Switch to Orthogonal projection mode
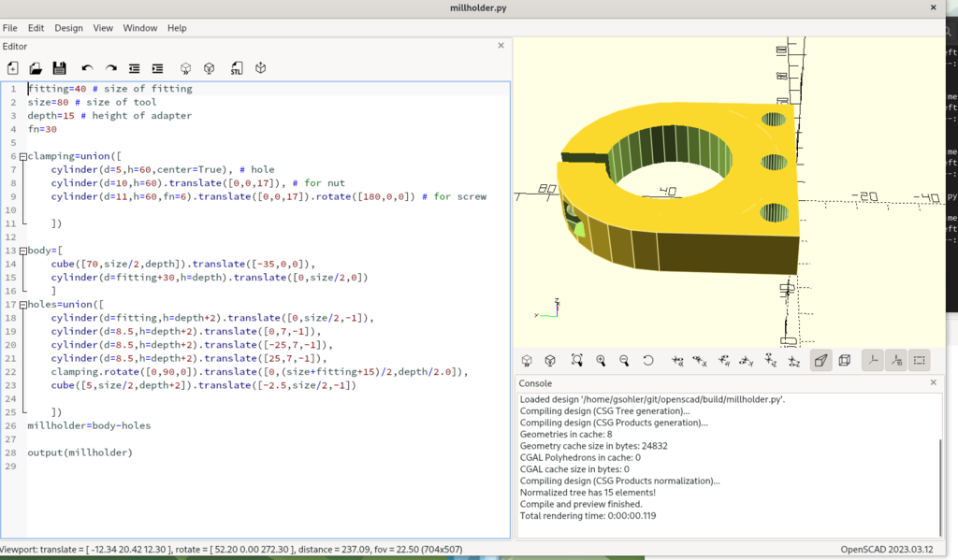The height and width of the screenshot is (560, 958). point(844,361)
